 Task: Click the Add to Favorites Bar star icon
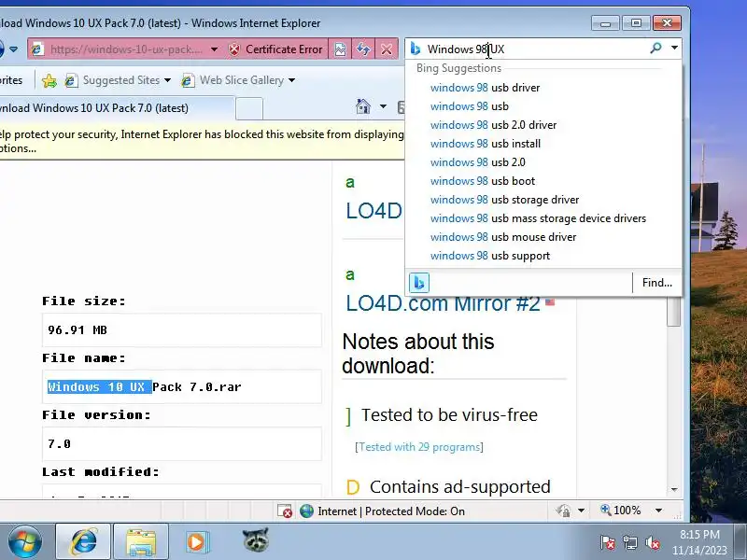(x=49, y=80)
